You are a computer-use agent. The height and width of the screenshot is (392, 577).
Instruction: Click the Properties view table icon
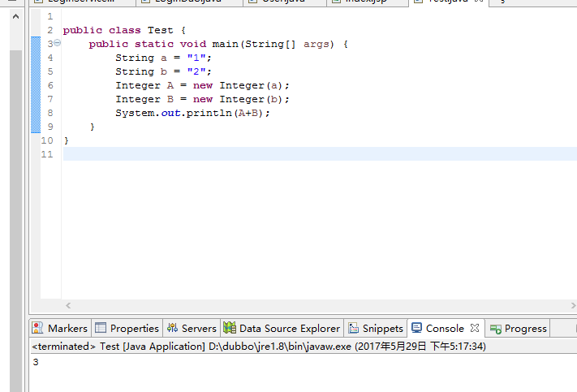[101, 329]
